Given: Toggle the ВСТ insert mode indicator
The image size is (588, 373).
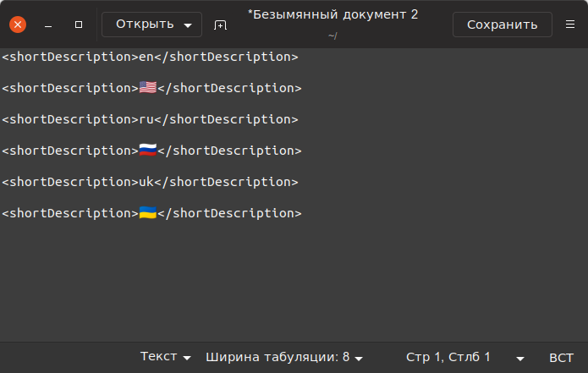Looking at the screenshot, I should coord(561,358).
